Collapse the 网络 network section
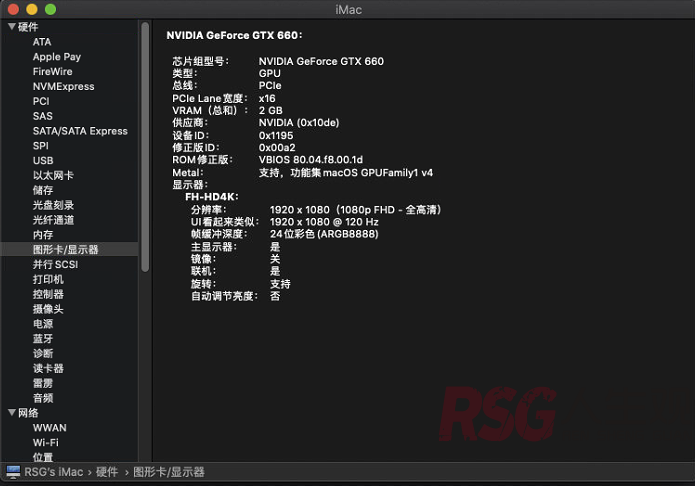 pos(12,413)
